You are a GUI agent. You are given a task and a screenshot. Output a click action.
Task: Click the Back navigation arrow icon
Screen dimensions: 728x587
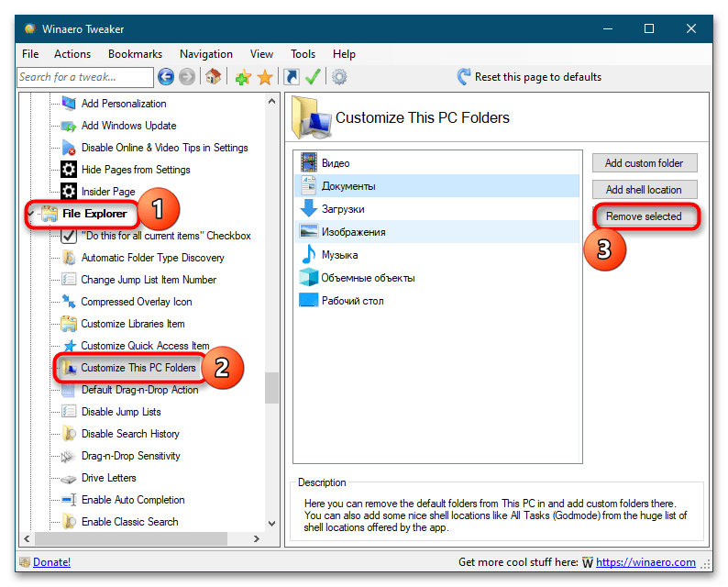(166, 77)
